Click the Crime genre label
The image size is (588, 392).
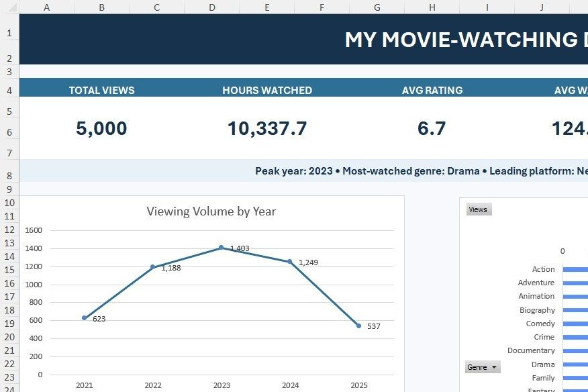pos(544,337)
